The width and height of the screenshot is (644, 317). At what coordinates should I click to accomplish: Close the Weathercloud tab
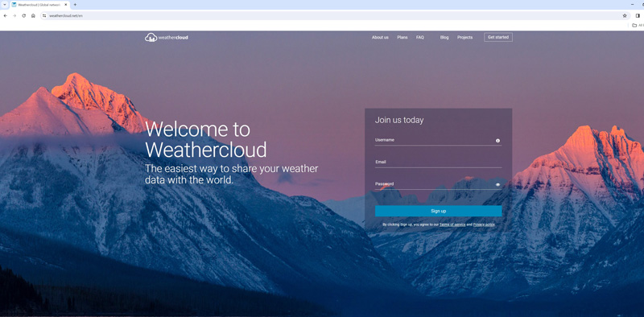click(65, 5)
